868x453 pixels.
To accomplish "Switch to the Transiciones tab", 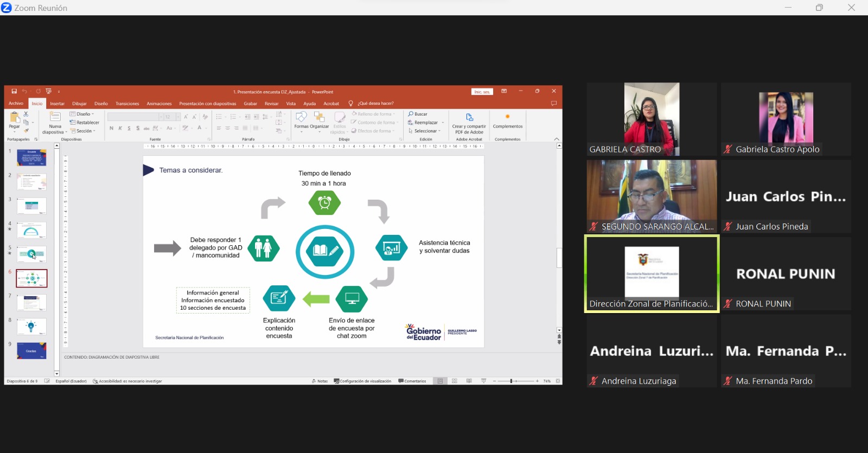I will (127, 104).
